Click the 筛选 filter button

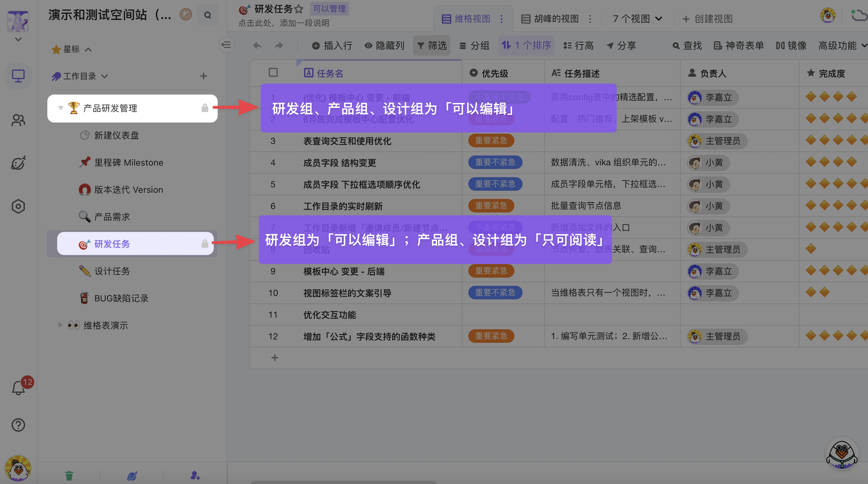coord(432,45)
